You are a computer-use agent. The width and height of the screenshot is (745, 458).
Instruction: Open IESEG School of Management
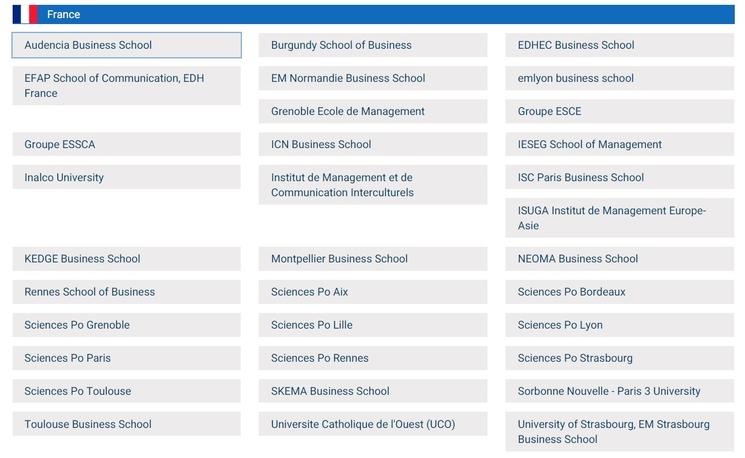point(619,144)
